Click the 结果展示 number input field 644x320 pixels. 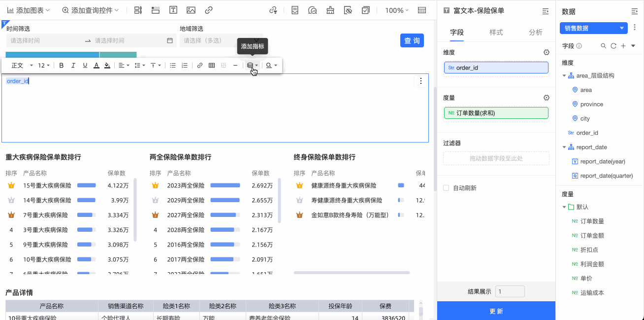[x=510, y=291]
